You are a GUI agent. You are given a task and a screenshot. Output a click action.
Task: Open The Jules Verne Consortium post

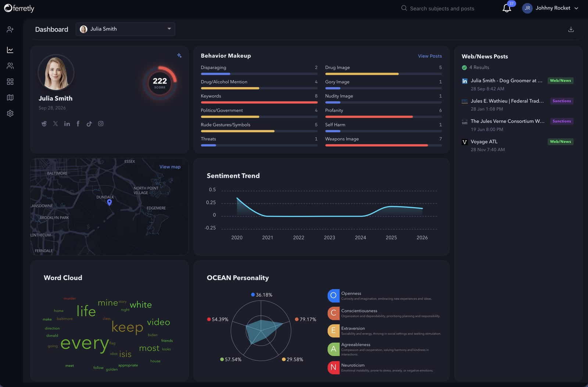pos(508,121)
